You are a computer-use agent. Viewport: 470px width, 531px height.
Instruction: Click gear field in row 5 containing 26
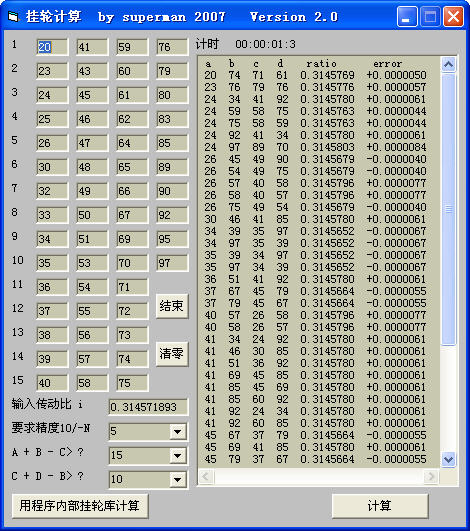pyautogui.click(x=52, y=143)
